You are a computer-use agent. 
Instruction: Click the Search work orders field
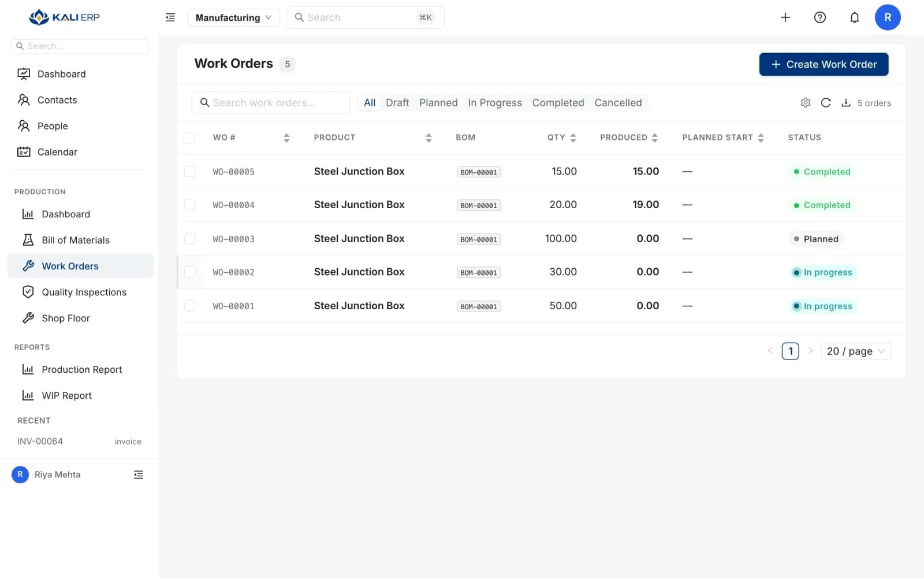click(x=270, y=102)
